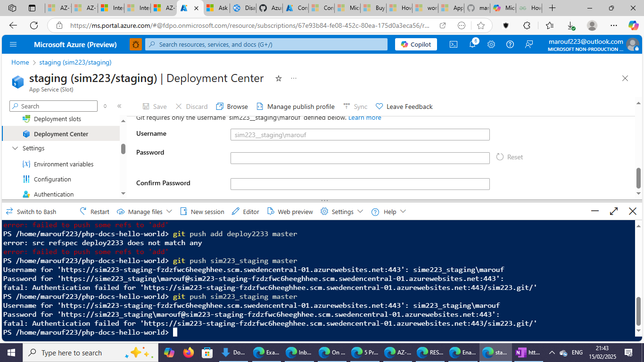Open the Cloud Shell Editor
This screenshot has height=362, width=644.
[245, 212]
